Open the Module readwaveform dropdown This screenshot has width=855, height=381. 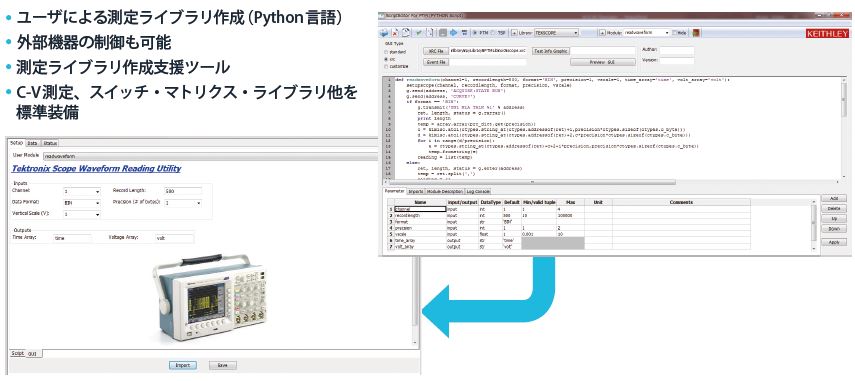click(647, 33)
